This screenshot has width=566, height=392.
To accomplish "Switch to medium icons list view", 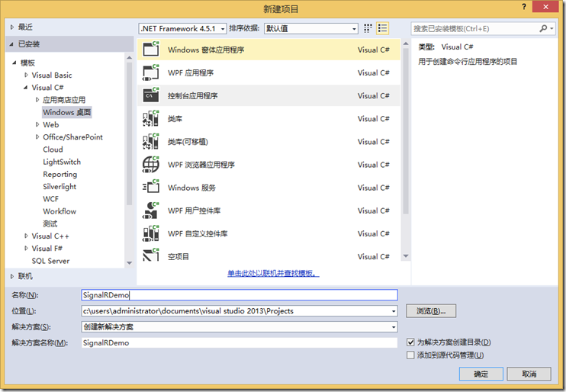I will [383, 28].
